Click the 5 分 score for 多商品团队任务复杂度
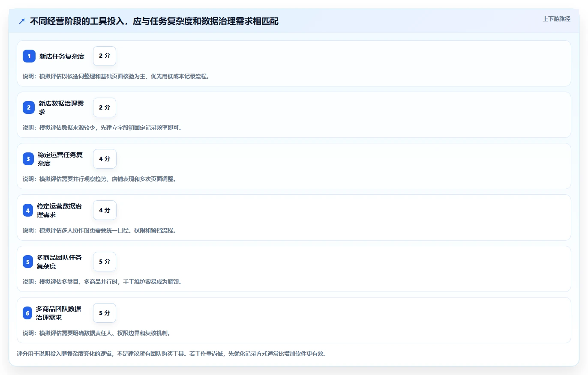The height and width of the screenshot is (375, 588). point(105,262)
